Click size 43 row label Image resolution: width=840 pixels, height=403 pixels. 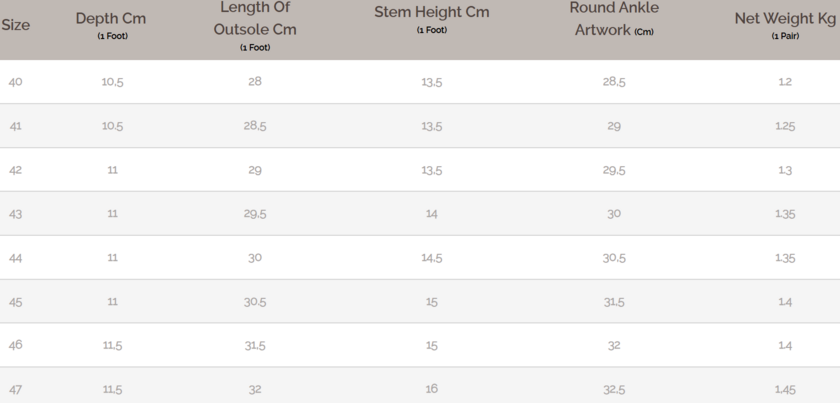[15, 214]
